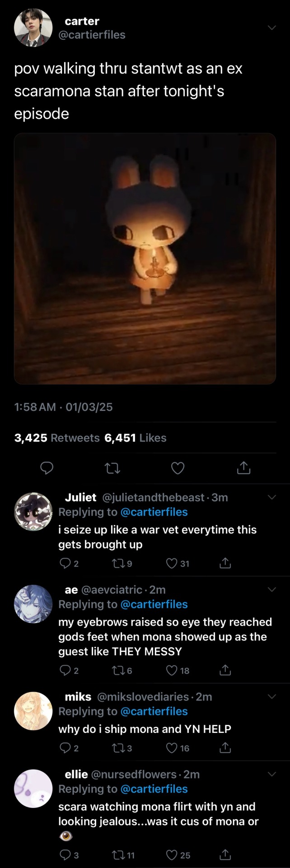This screenshot has height=868, width=290.
Task: Like carter's main tweet
Action: pos(178,468)
